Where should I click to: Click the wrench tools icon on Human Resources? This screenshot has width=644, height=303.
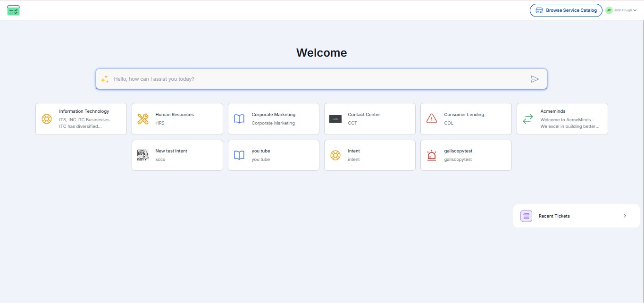coord(143,119)
